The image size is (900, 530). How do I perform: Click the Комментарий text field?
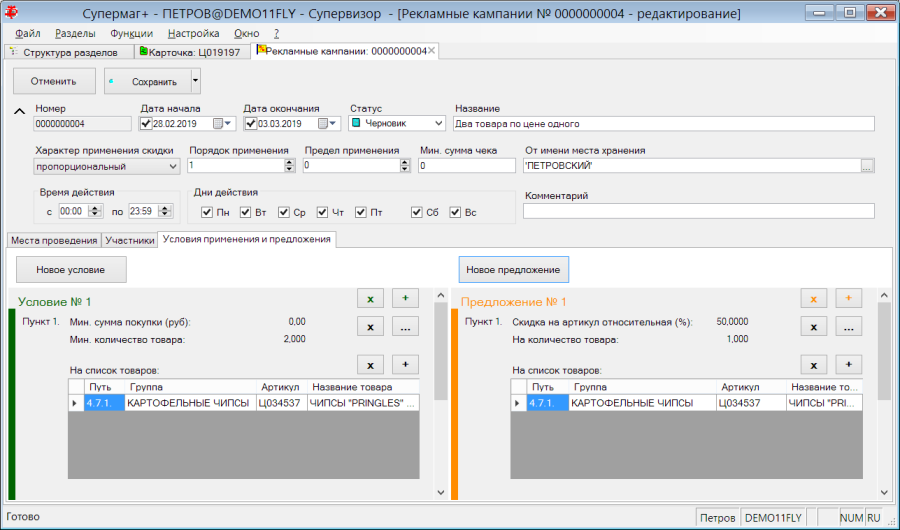pyautogui.click(x=699, y=211)
